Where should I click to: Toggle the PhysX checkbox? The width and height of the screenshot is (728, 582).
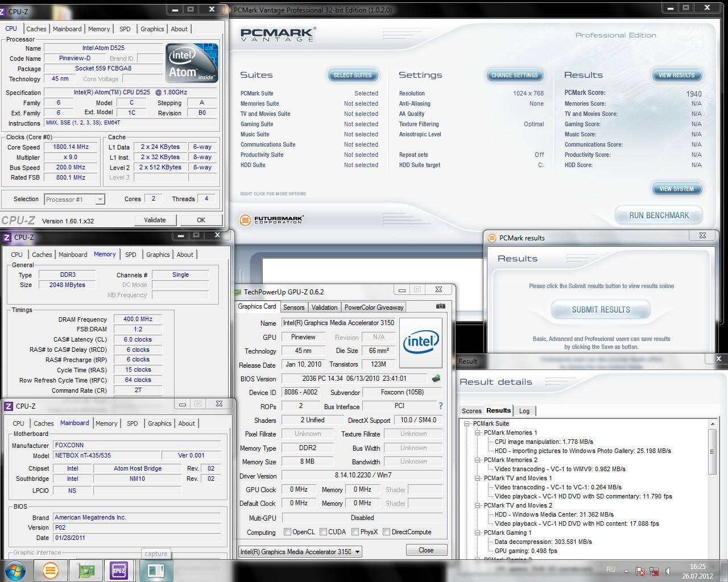(x=355, y=532)
